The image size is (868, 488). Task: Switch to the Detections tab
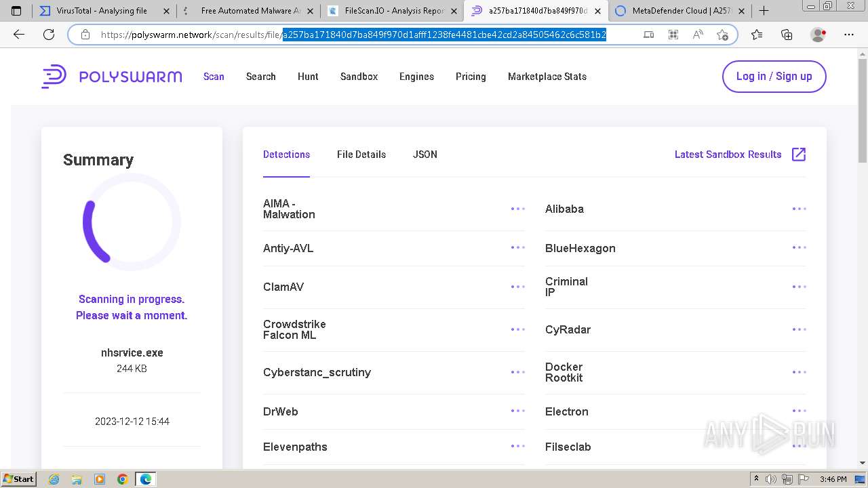(x=286, y=155)
